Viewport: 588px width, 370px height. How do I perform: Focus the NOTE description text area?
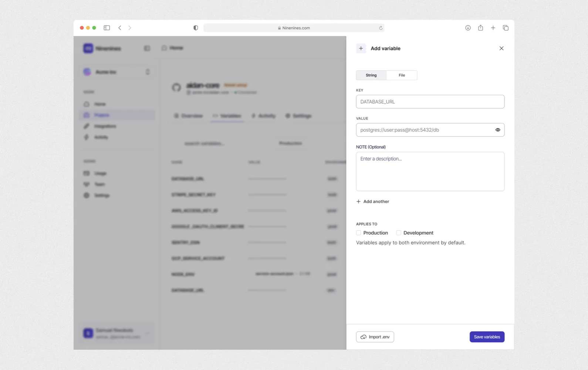tap(430, 171)
